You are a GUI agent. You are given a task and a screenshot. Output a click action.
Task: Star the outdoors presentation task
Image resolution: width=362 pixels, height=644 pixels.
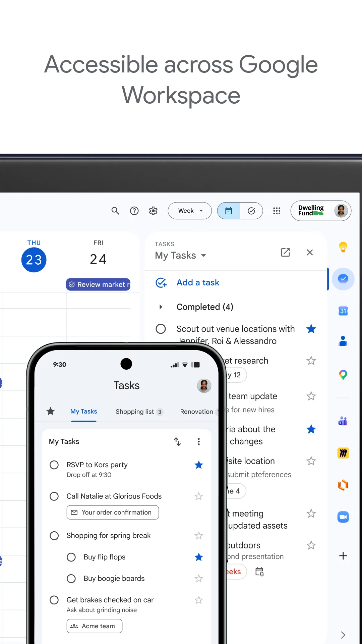click(x=311, y=545)
